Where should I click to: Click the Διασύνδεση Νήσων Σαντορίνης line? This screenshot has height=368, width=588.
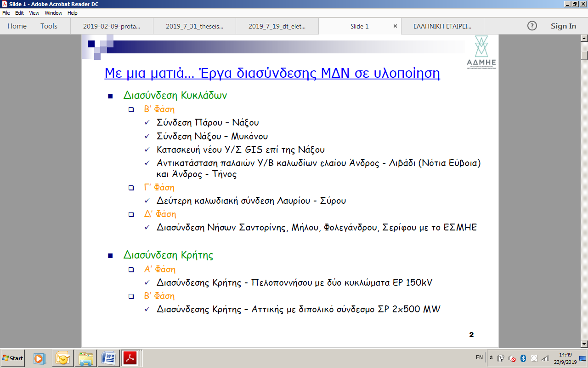coord(317,228)
